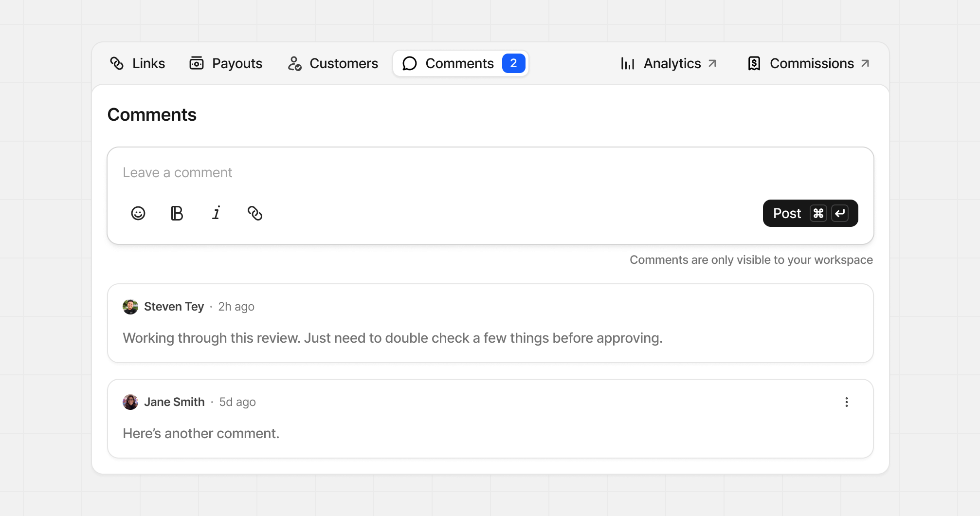Click the Post button
Screen dimensions: 980x516
click(811, 213)
